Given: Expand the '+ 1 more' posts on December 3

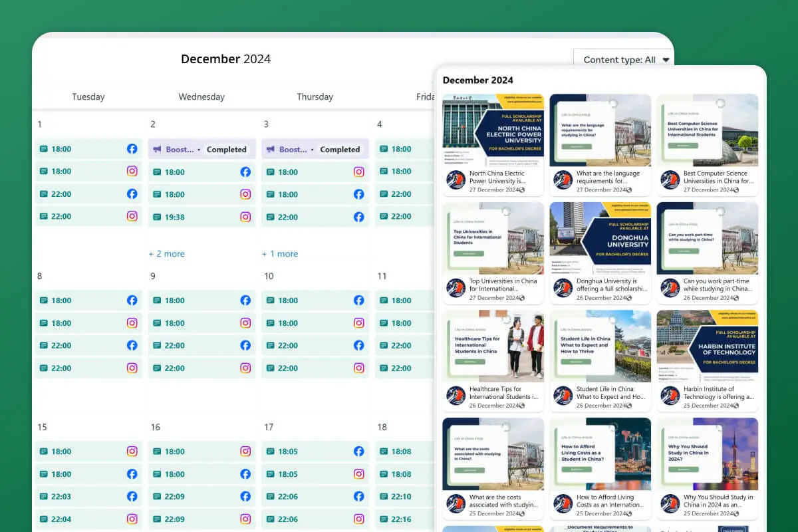Looking at the screenshot, I should click(280, 254).
